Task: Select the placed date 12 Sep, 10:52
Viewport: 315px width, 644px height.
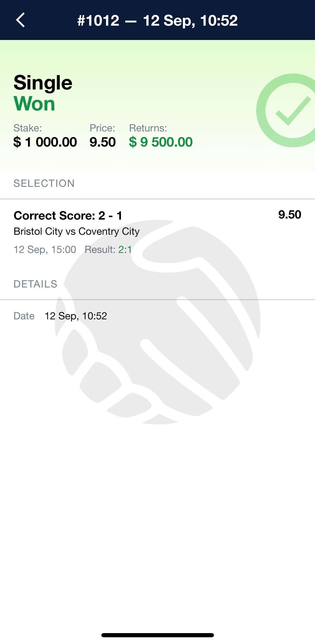Action: (76, 316)
